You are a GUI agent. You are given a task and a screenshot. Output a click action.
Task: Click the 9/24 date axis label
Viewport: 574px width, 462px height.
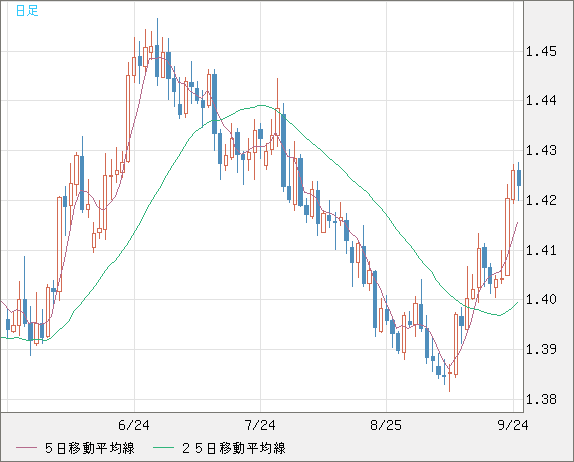coord(513,425)
